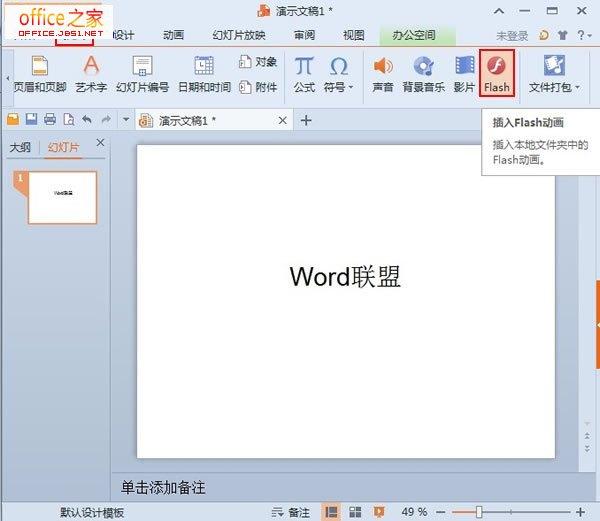Insert a video with 影片 icon
600x521 pixels.
click(x=464, y=72)
